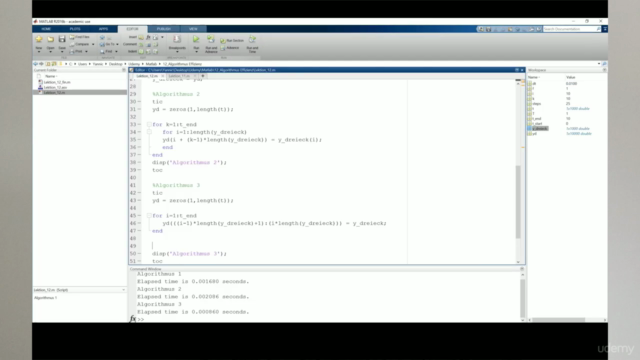Click the Breakpoints icon
This screenshot has height=360, width=640.
click(177, 39)
